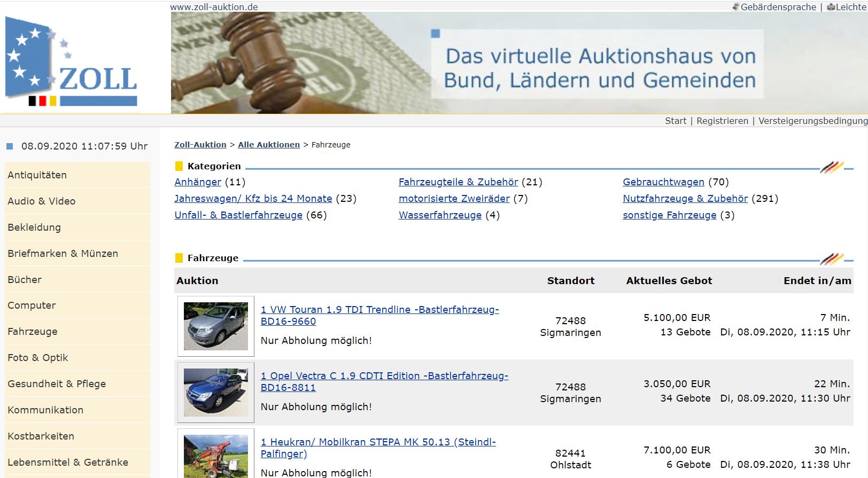The height and width of the screenshot is (478, 868).
Task: Click Zoll-Auktion breadcrumb
Action: pos(200,145)
